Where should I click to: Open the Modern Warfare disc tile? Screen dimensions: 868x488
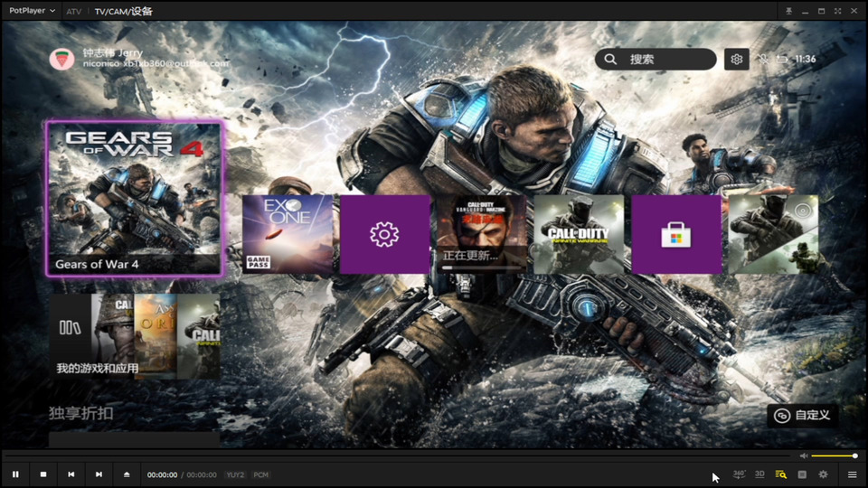pyautogui.click(x=773, y=234)
